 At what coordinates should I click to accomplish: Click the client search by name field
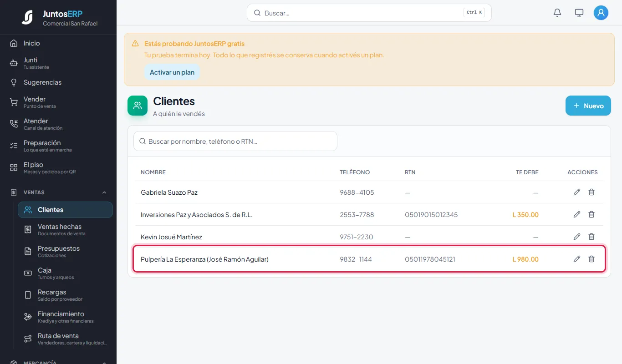coord(235,141)
